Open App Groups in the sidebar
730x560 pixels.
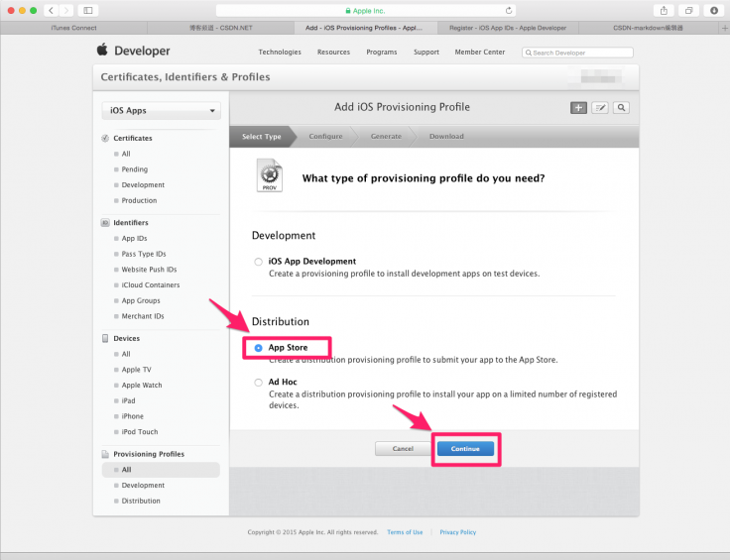pyautogui.click(x=141, y=300)
